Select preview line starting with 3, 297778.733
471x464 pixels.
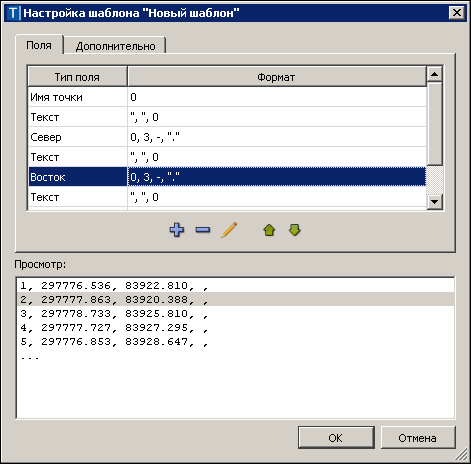click(235, 313)
